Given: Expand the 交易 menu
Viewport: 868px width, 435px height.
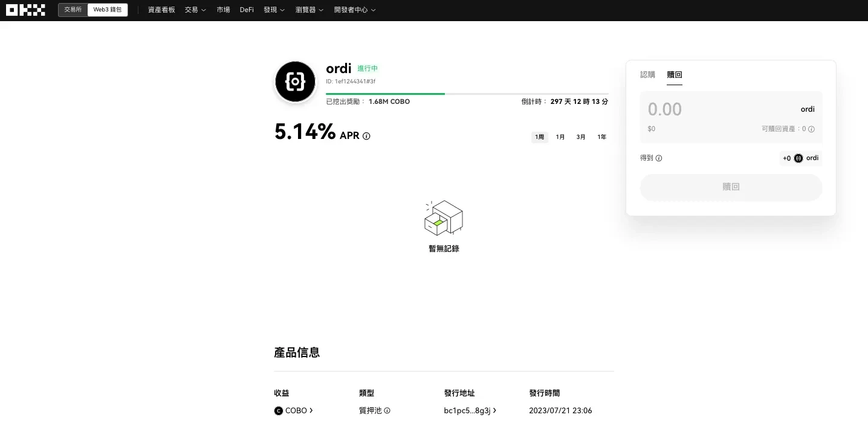Looking at the screenshot, I should (195, 10).
